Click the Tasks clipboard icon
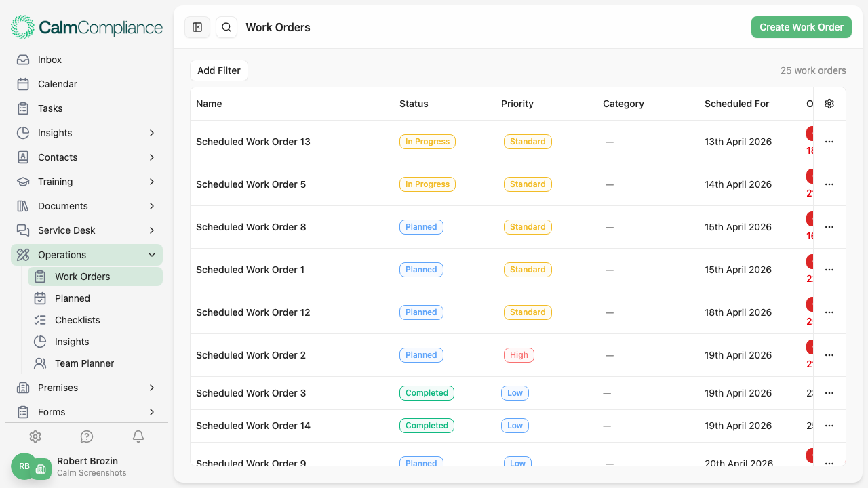 coord(23,108)
